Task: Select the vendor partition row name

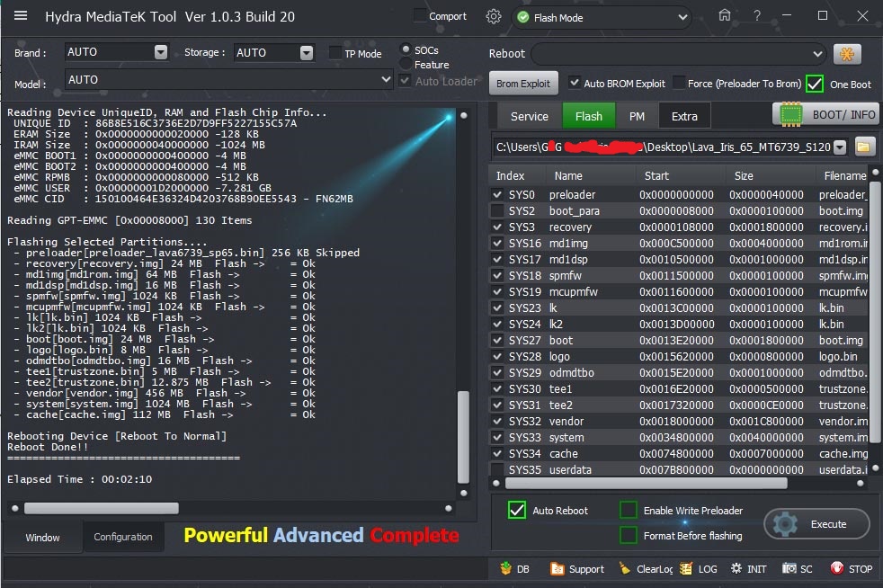Action: (x=566, y=422)
